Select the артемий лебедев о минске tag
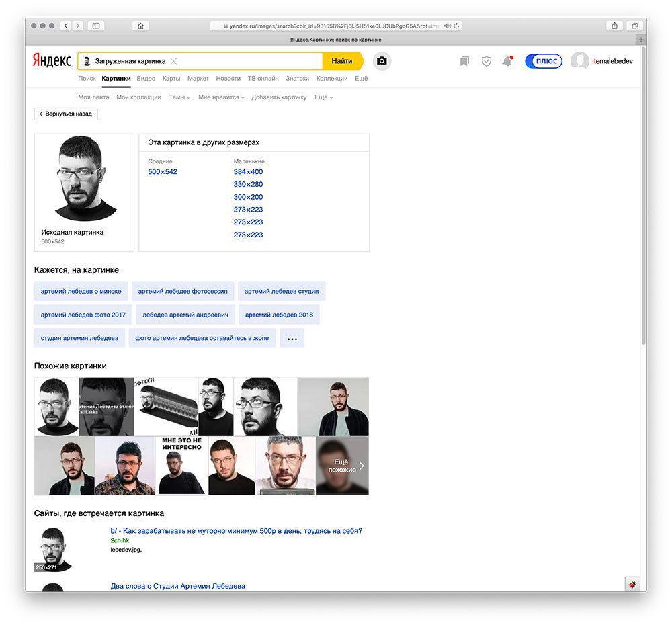The image size is (672, 625). click(81, 291)
